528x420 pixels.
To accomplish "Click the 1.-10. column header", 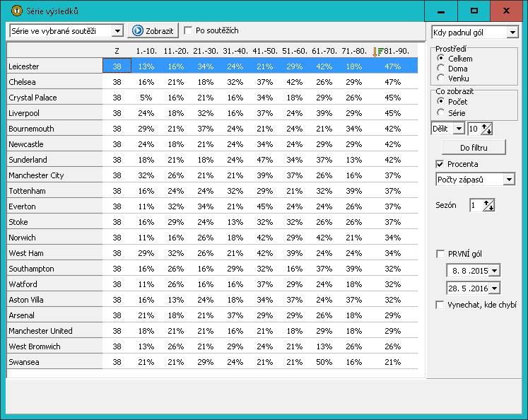I will click(146, 51).
